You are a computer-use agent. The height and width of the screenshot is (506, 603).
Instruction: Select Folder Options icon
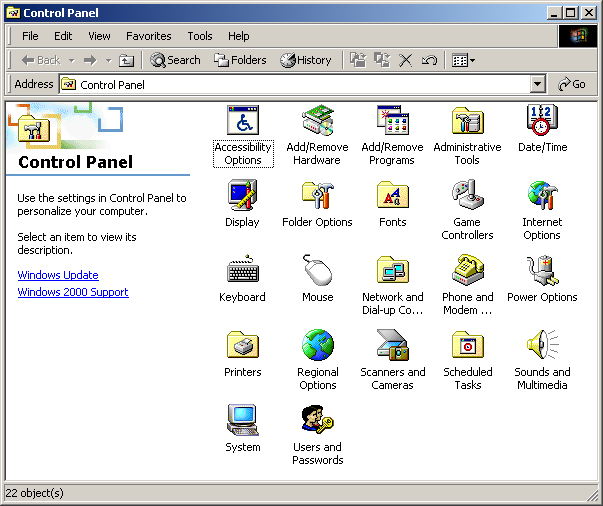click(318, 195)
